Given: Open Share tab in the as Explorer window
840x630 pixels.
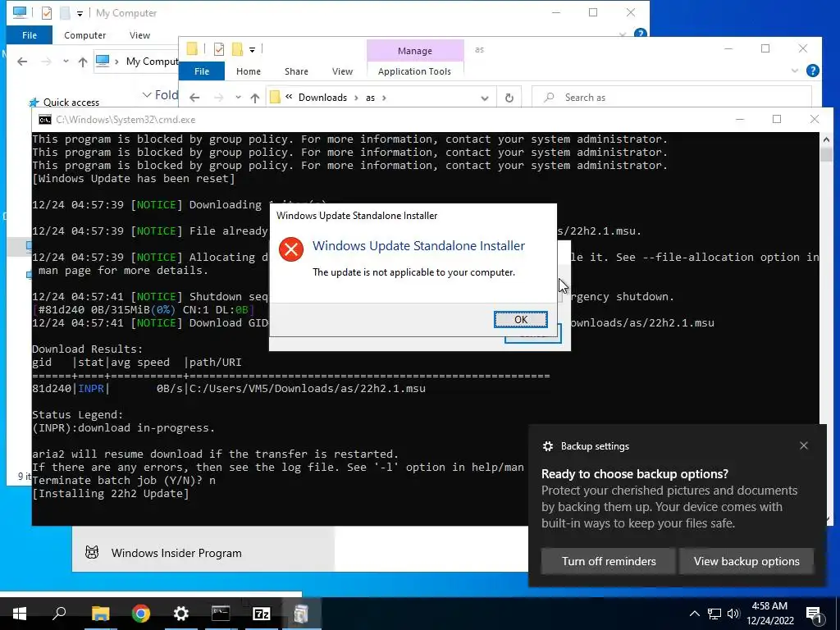Looking at the screenshot, I should (296, 71).
